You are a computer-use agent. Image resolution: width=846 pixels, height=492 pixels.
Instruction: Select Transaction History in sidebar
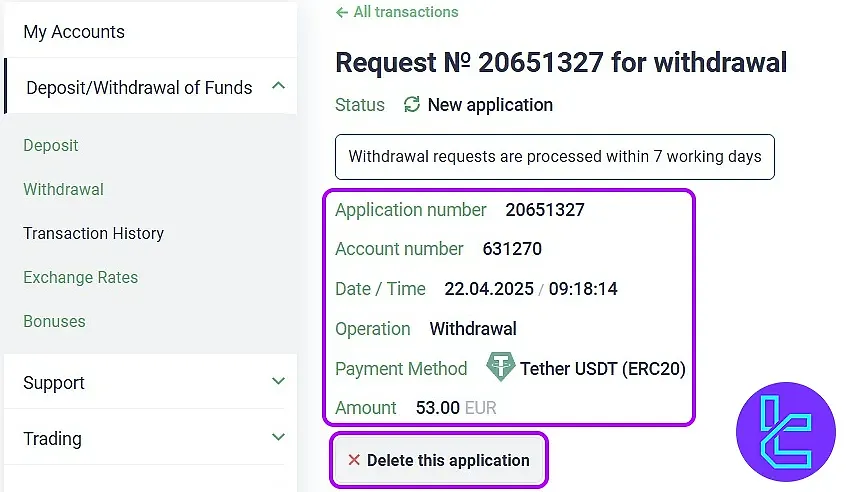(x=93, y=233)
